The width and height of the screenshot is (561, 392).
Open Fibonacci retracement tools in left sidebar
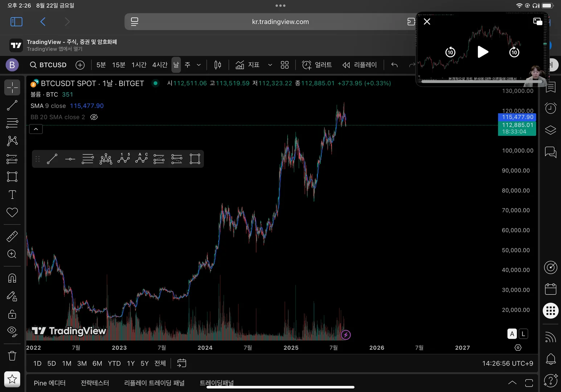coord(12,123)
